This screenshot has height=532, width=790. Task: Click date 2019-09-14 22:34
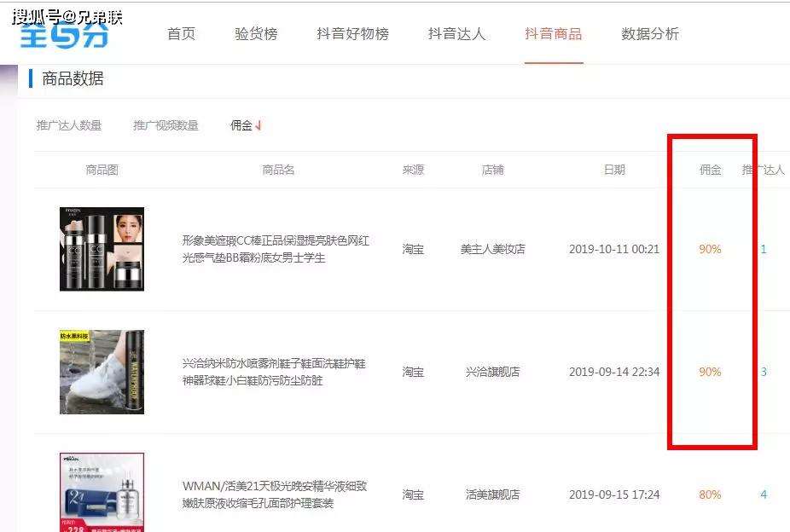614,372
